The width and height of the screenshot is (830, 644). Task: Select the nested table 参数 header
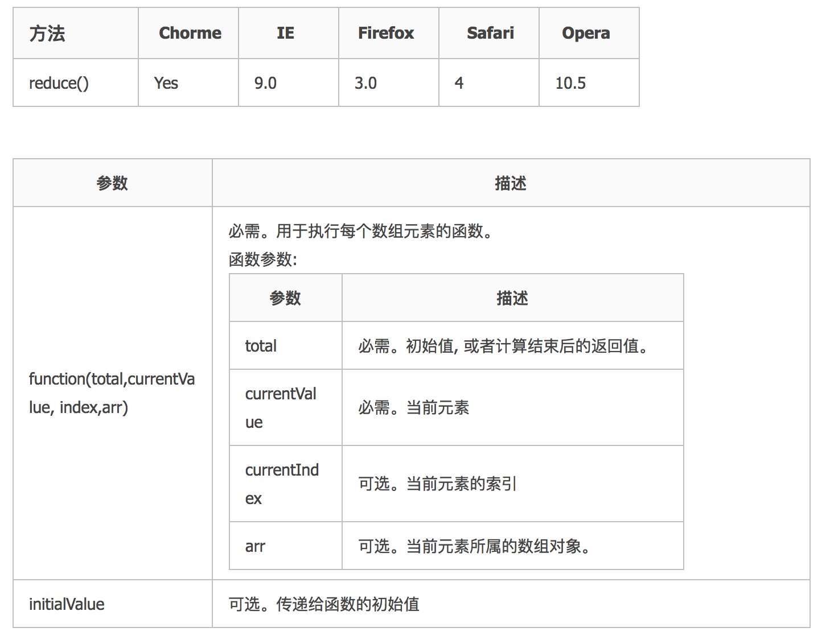click(286, 298)
